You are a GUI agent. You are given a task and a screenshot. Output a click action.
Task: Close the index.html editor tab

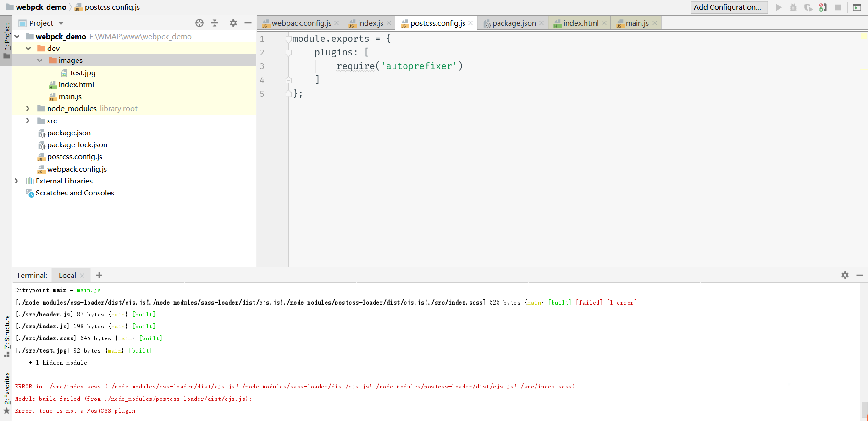604,23
